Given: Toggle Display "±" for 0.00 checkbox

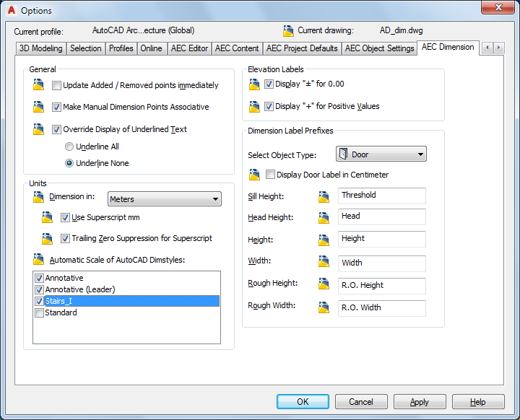Looking at the screenshot, I should point(269,84).
